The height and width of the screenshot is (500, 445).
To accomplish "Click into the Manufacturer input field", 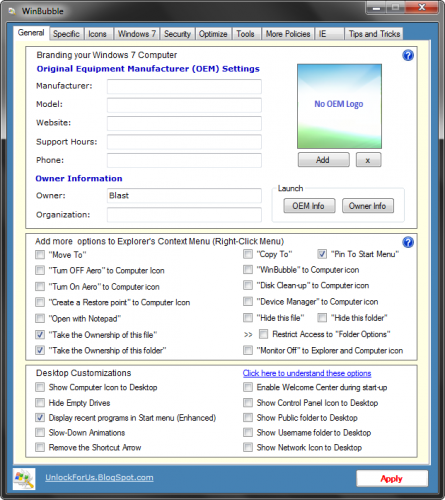I will pos(184,87).
